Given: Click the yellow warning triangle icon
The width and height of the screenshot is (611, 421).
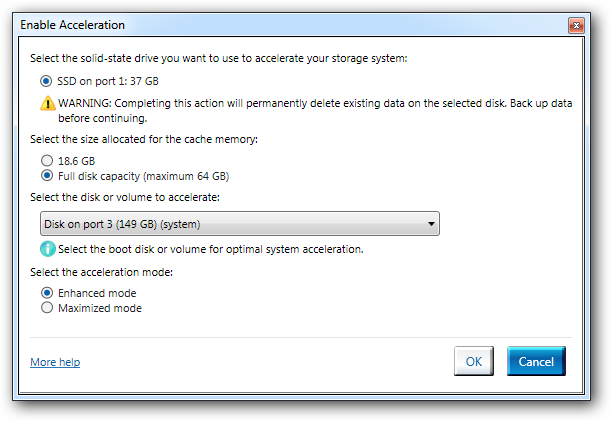Looking at the screenshot, I should point(48,103).
